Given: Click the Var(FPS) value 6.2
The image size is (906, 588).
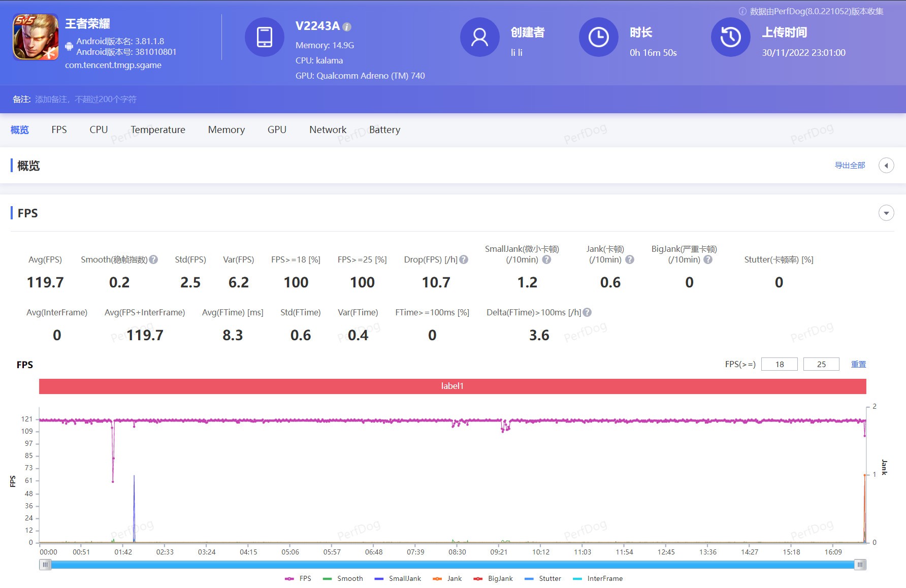Looking at the screenshot, I should (x=239, y=282).
